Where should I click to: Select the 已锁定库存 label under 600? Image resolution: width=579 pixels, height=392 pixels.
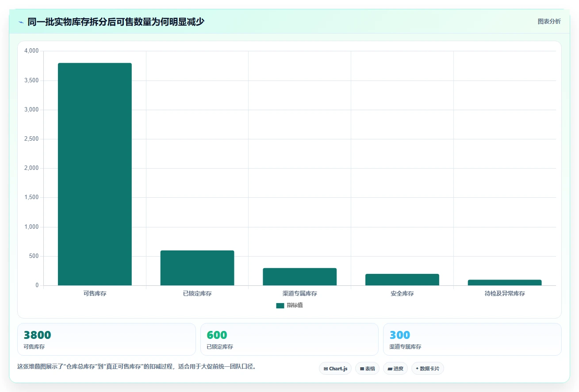click(220, 347)
